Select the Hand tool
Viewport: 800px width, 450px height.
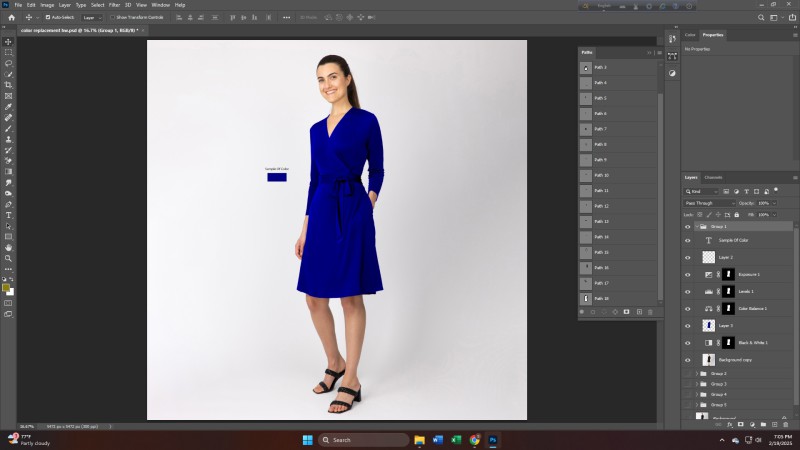click(8, 247)
